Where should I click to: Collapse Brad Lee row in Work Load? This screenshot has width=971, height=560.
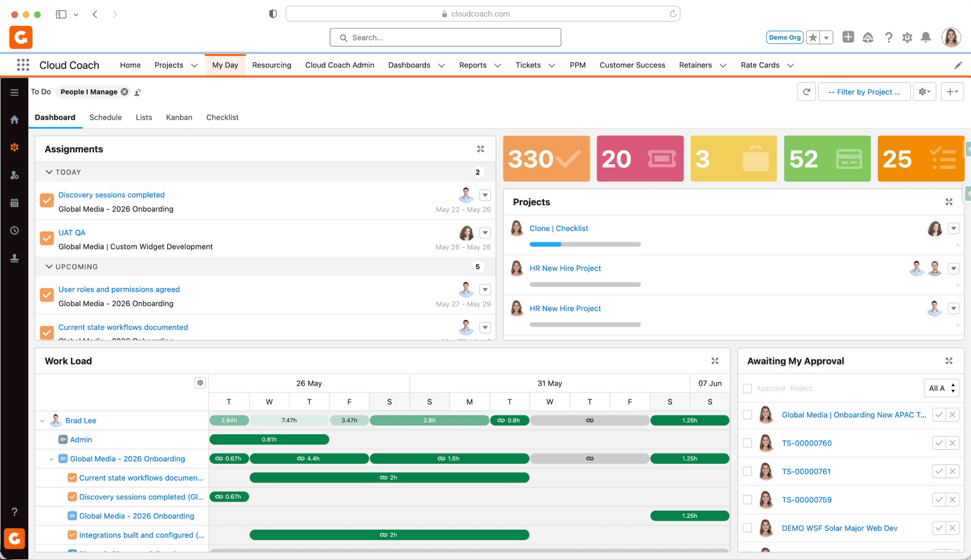tap(42, 421)
